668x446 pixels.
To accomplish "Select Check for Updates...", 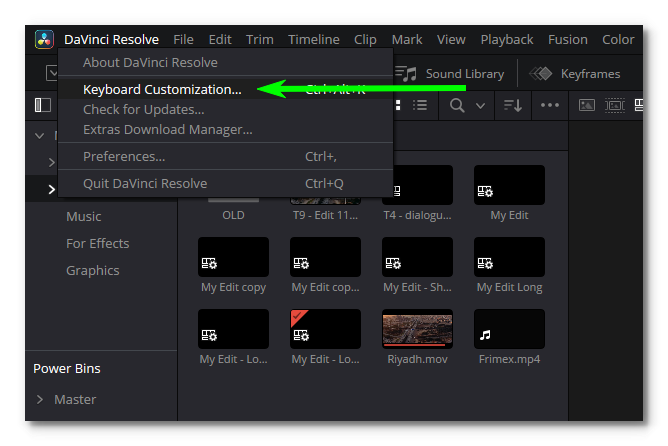I will tap(225, 109).
